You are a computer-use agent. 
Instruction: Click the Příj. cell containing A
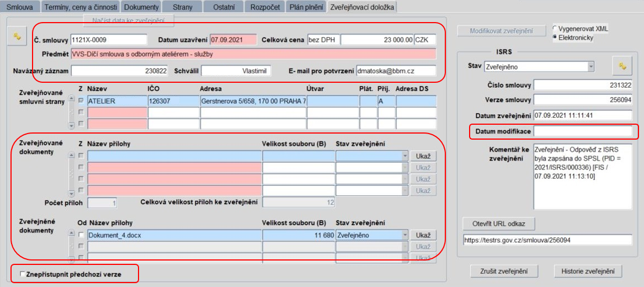[x=386, y=100]
